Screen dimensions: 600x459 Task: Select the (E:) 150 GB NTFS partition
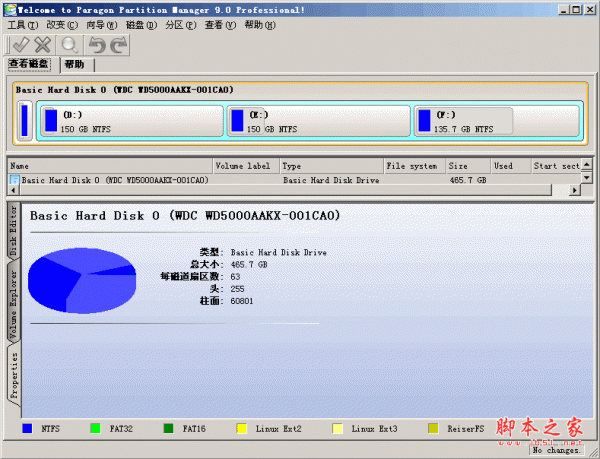click(x=318, y=121)
